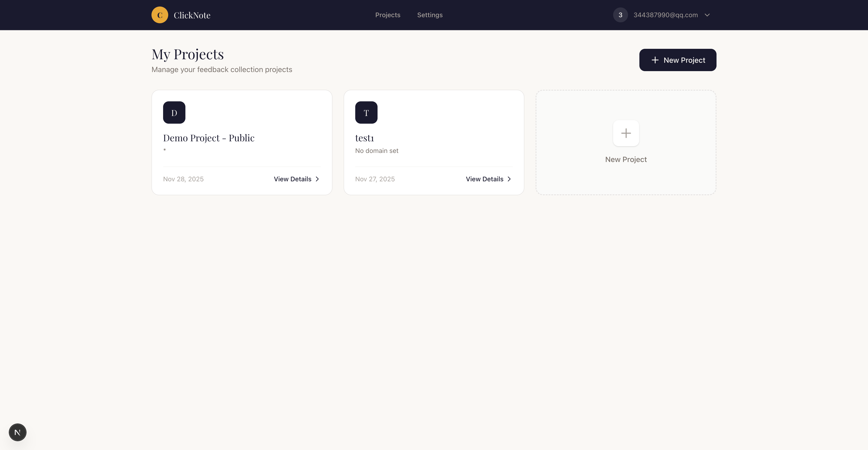Open View Details for Demo Project

pos(293,179)
